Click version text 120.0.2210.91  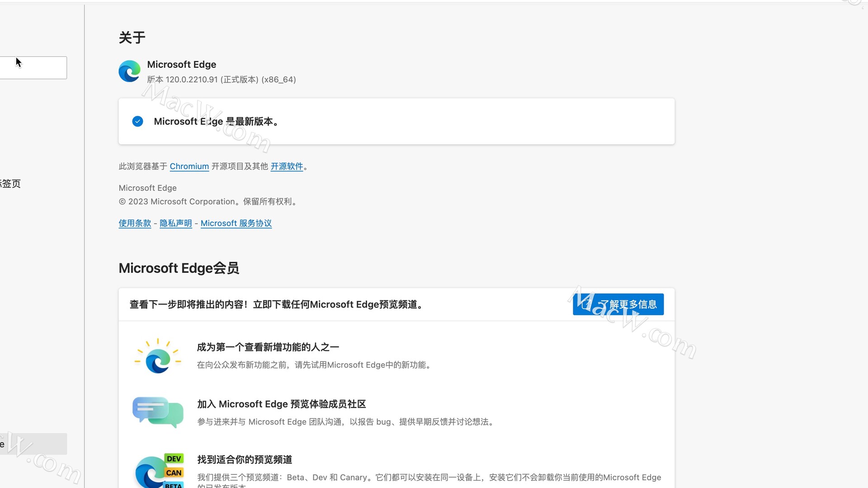pyautogui.click(x=192, y=80)
